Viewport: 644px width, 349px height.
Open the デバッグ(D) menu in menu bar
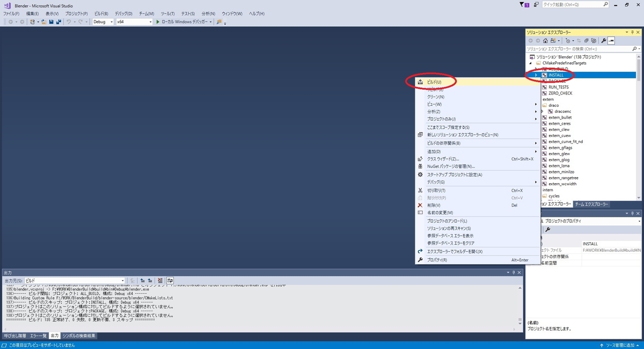tap(124, 13)
